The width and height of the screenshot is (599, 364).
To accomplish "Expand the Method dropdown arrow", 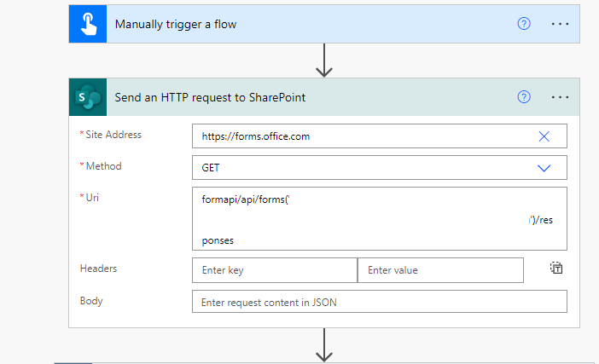I will [x=544, y=168].
